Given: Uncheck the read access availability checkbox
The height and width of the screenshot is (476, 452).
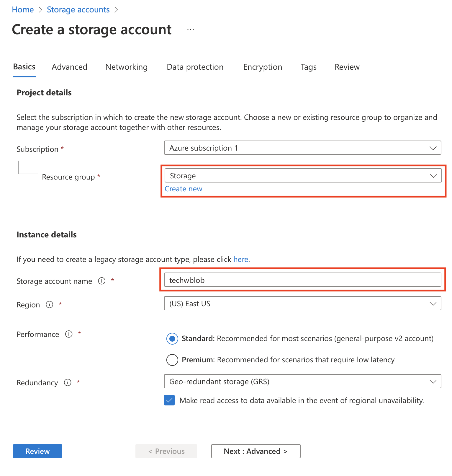Looking at the screenshot, I should [169, 400].
